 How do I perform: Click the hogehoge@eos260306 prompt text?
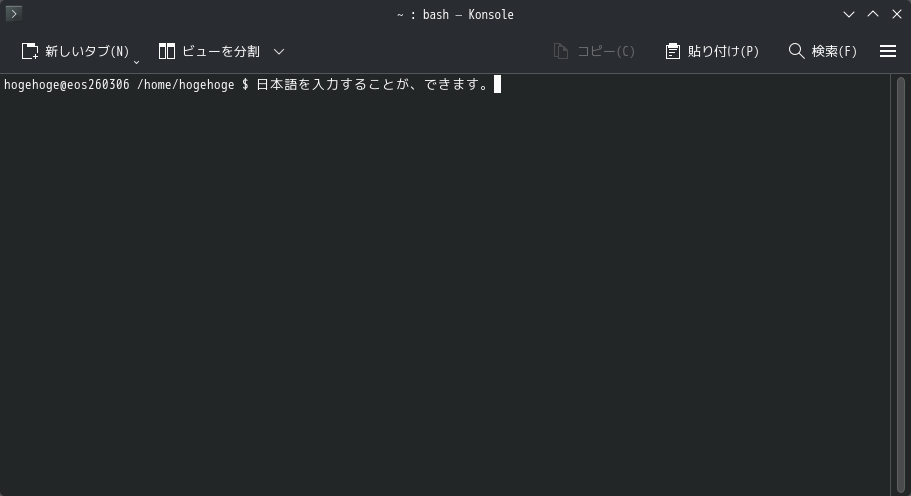(67, 85)
